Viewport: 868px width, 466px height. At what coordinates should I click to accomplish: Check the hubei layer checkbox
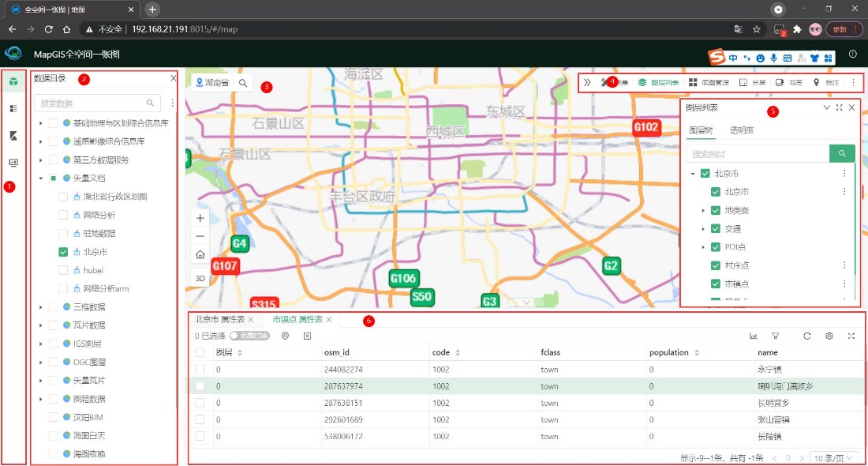[x=63, y=270]
